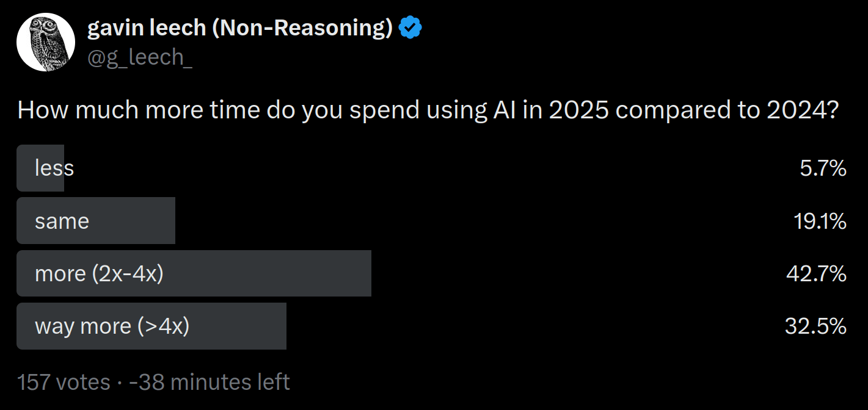Viewport: 868px width, 410px height.
Task: Select the 'same' poll option label
Action: (62, 221)
